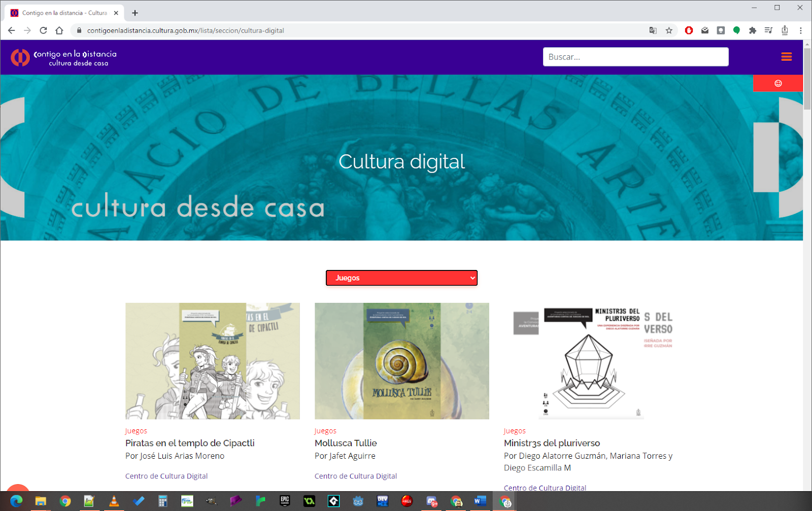Expand the Juegos category dropdown

click(401, 278)
